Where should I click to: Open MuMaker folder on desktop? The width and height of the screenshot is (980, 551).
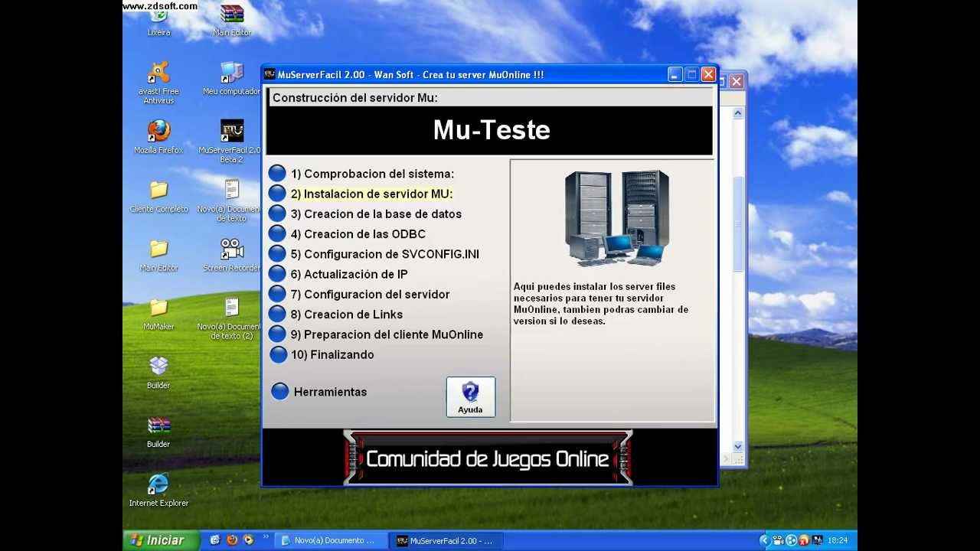(x=158, y=315)
